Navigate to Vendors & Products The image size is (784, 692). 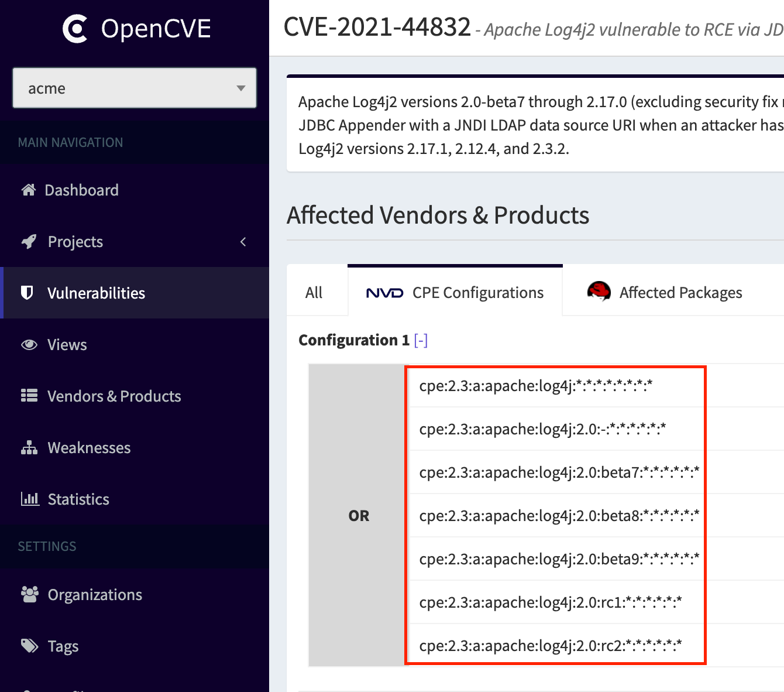tap(135, 396)
